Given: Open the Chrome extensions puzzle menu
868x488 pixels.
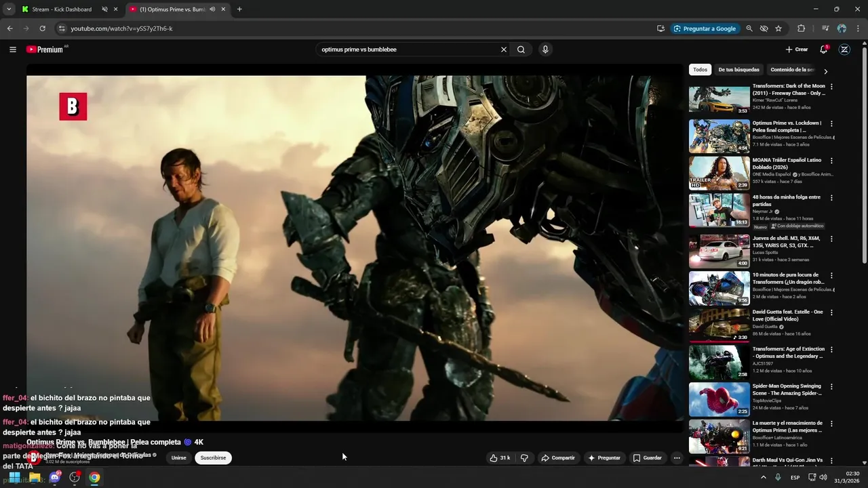Looking at the screenshot, I should point(801,28).
